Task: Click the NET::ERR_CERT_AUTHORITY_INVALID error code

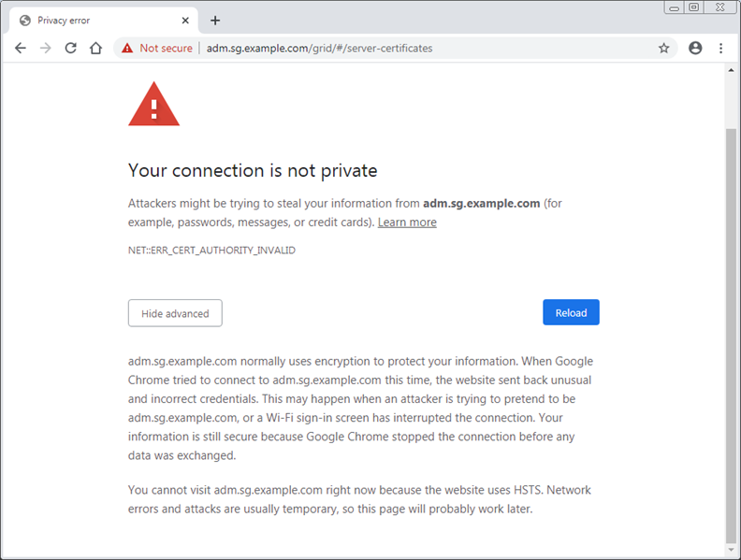Action: 211,251
